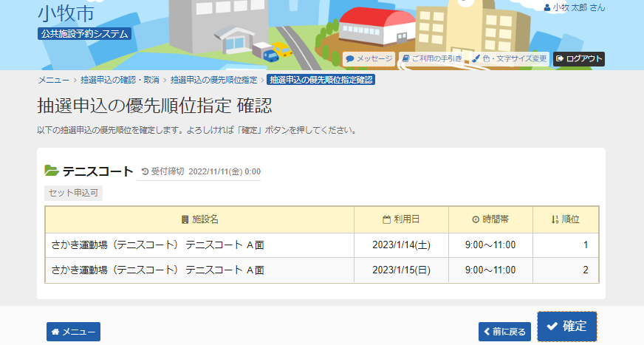Click rank 2 cell in 順位 column

(566, 270)
